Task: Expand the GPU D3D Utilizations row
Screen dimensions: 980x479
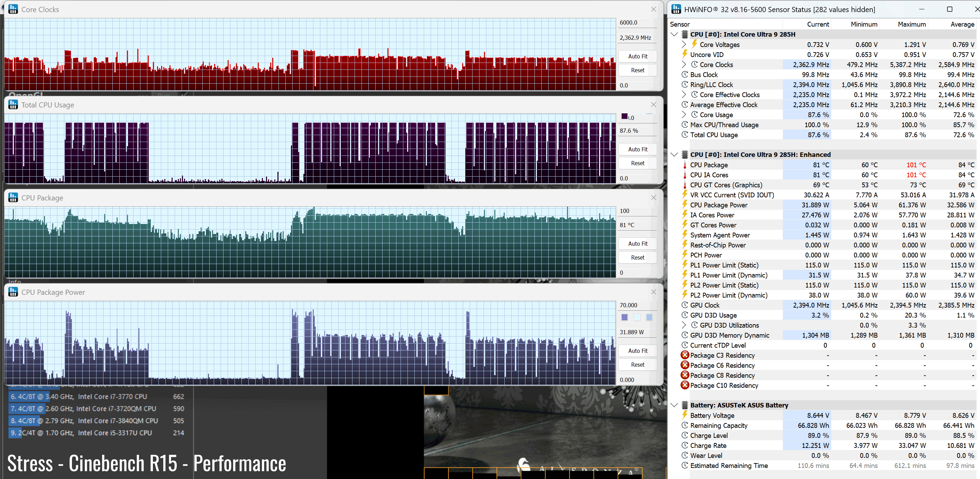Action: click(x=684, y=325)
